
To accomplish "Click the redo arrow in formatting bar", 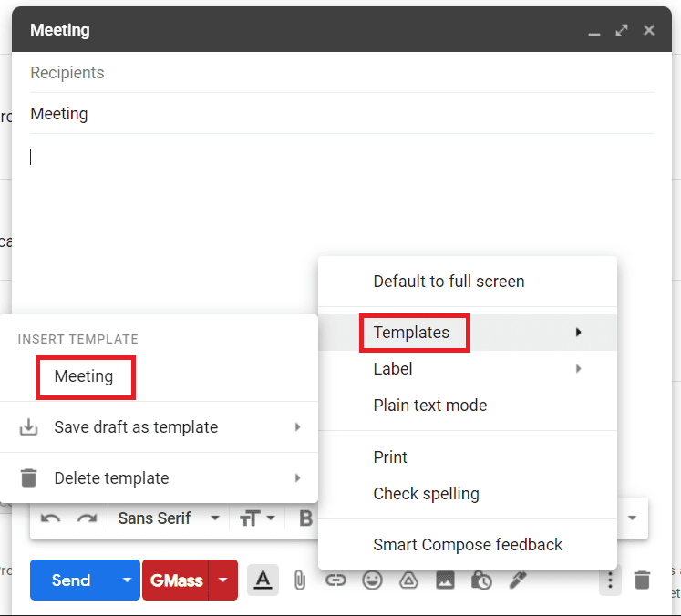I will coord(87,518).
